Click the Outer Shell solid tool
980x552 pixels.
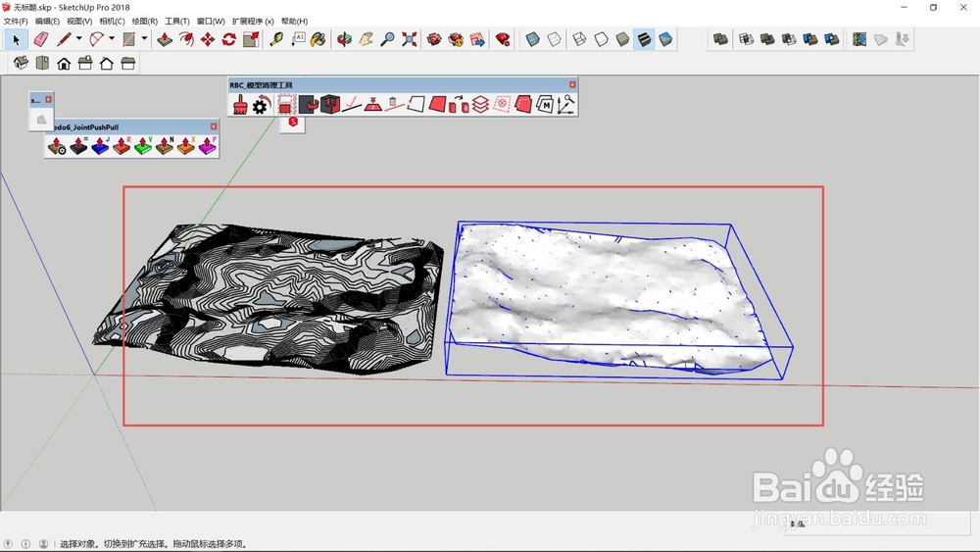click(x=720, y=39)
